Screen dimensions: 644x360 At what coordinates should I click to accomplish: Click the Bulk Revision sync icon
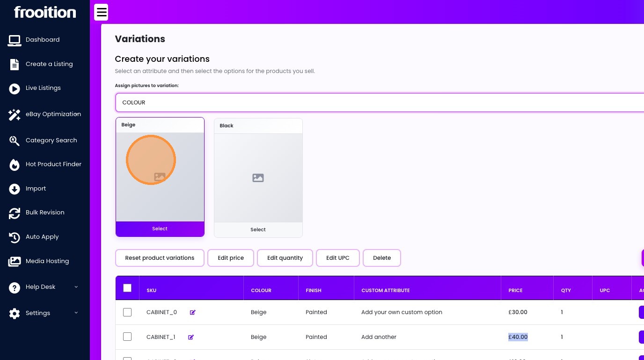(15, 213)
